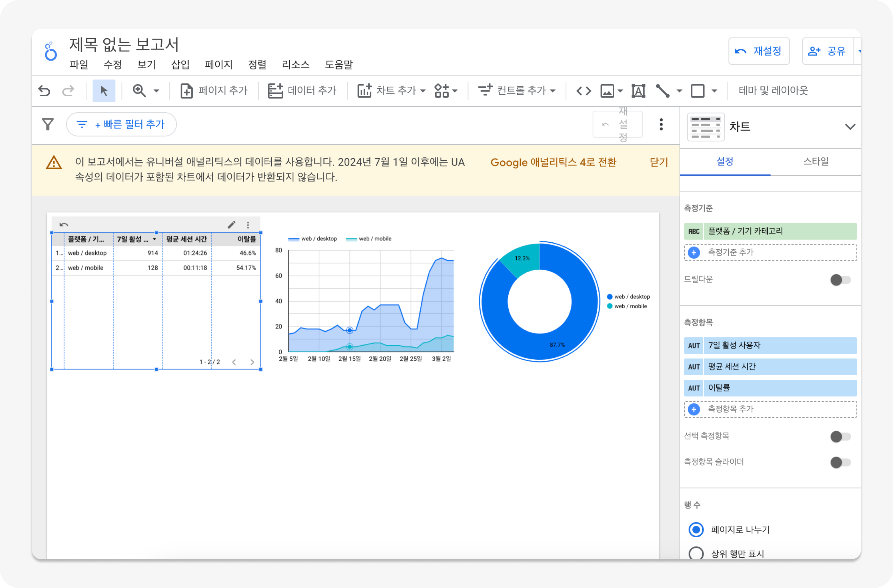
Task: Expand the image insert dropdown arrow
Action: point(620,91)
